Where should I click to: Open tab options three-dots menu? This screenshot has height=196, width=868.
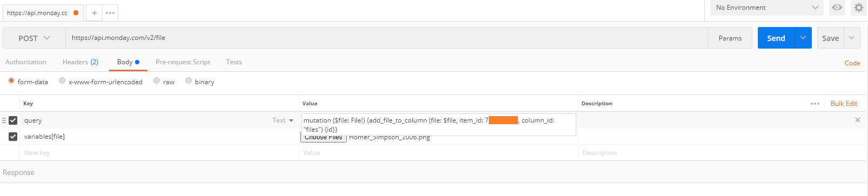pos(110,13)
